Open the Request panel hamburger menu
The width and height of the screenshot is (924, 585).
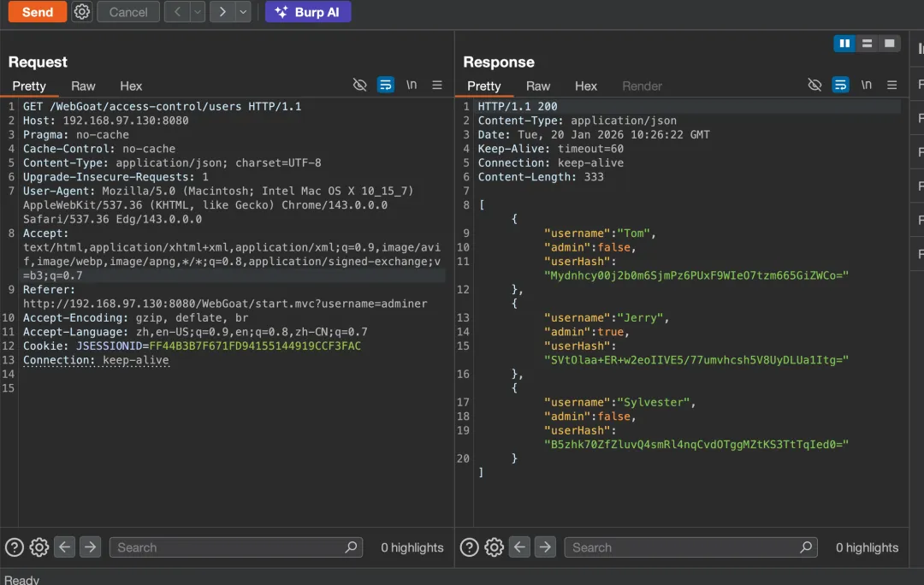(x=437, y=86)
